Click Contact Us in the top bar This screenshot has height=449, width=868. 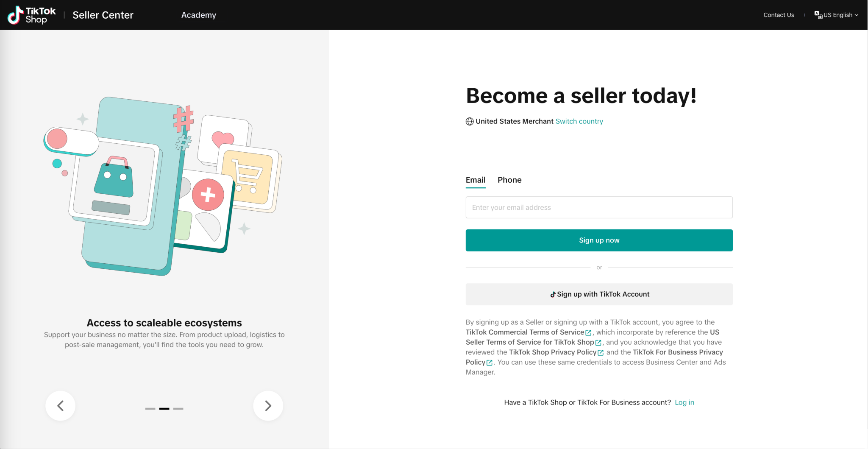pos(778,14)
